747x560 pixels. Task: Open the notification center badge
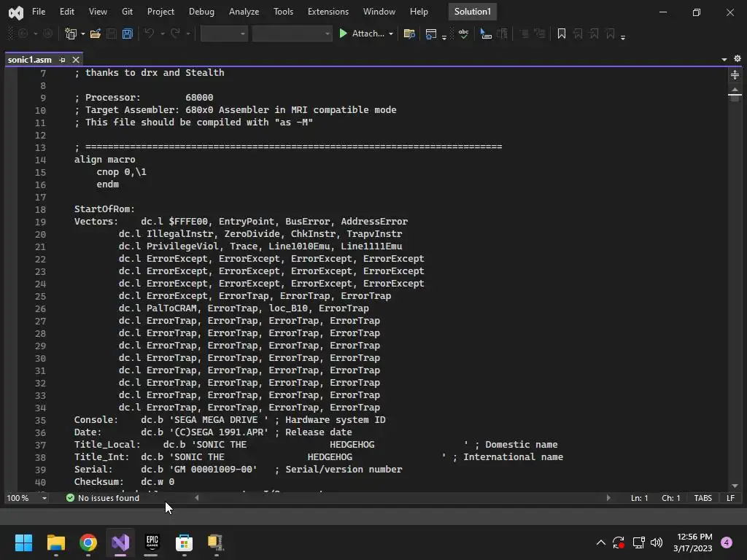click(727, 542)
